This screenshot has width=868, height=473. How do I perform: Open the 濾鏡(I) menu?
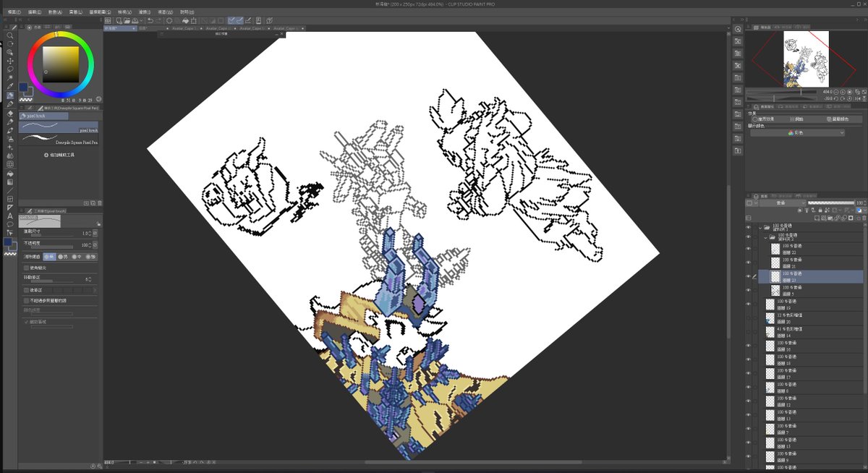145,12
